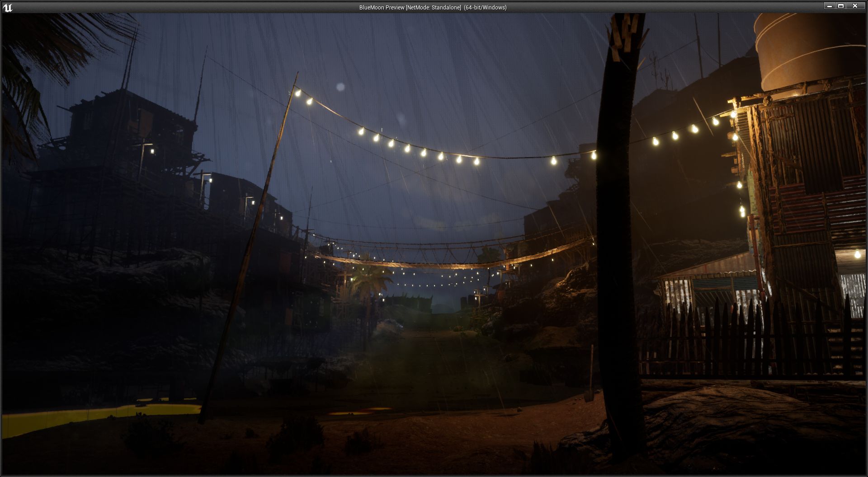
Task: Click the lone bulb above the corrugated shed
Action: [x=857, y=254]
